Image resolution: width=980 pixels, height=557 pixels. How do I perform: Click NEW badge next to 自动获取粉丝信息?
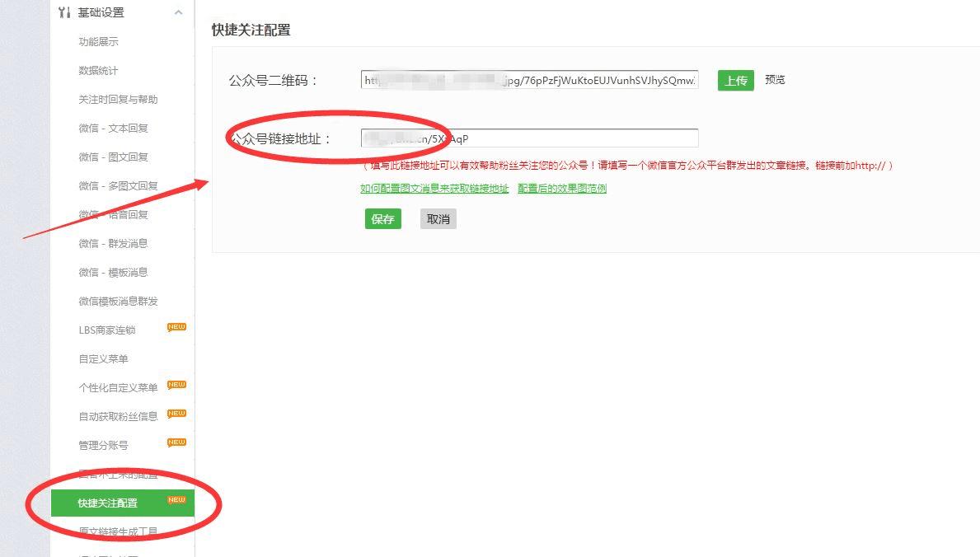[x=177, y=413]
